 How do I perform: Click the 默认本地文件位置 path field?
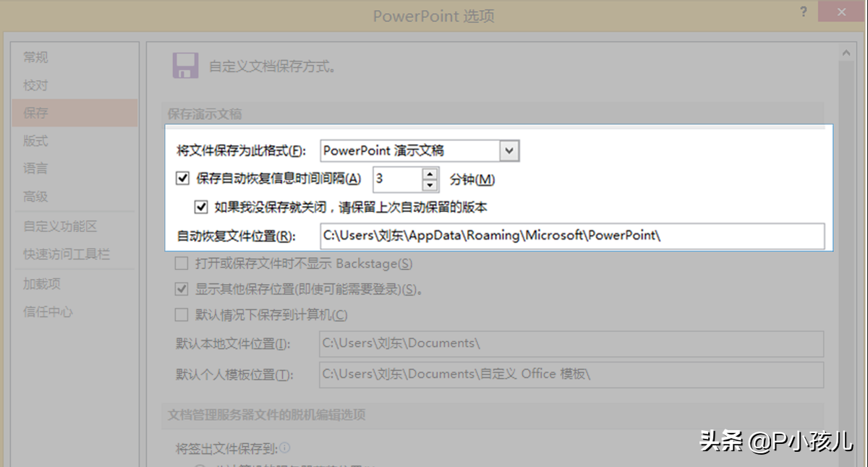(x=571, y=343)
